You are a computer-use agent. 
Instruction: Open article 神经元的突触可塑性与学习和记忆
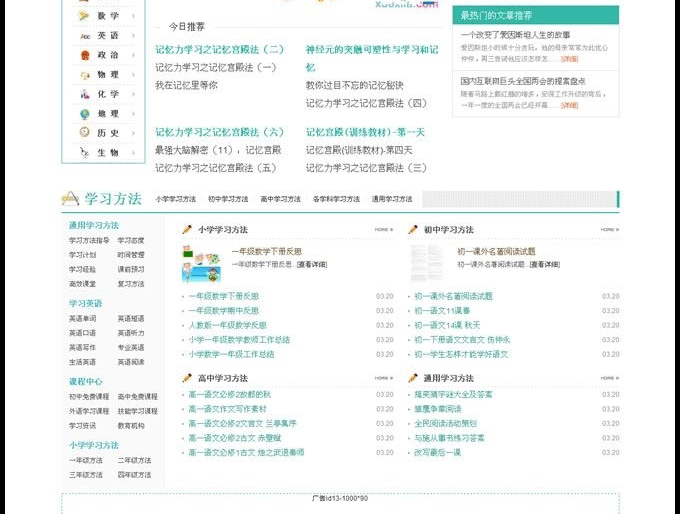click(x=372, y=59)
